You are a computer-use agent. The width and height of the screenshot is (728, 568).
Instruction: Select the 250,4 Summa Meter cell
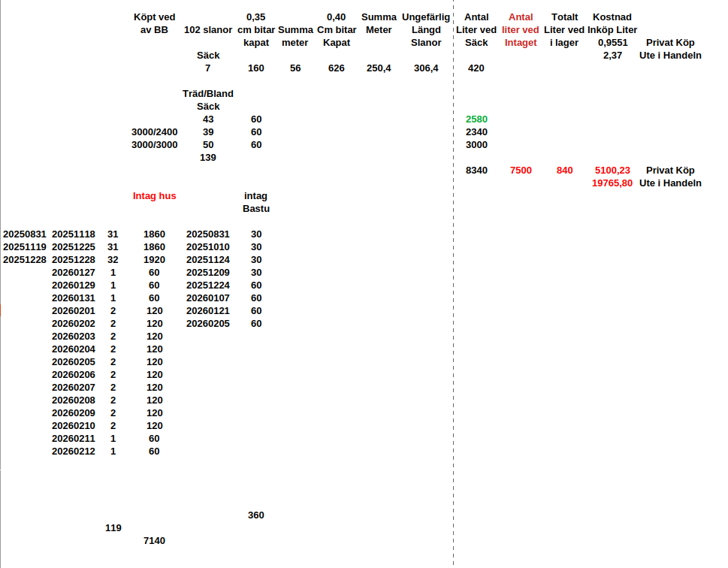[379, 68]
